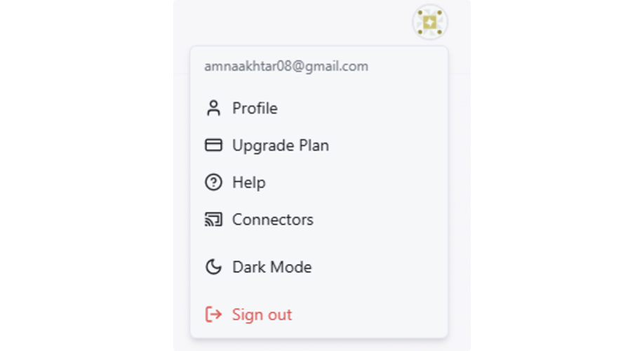The width and height of the screenshot is (644, 351).
Task: Click the Upgrade Plan credit card icon
Action: (213, 145)
